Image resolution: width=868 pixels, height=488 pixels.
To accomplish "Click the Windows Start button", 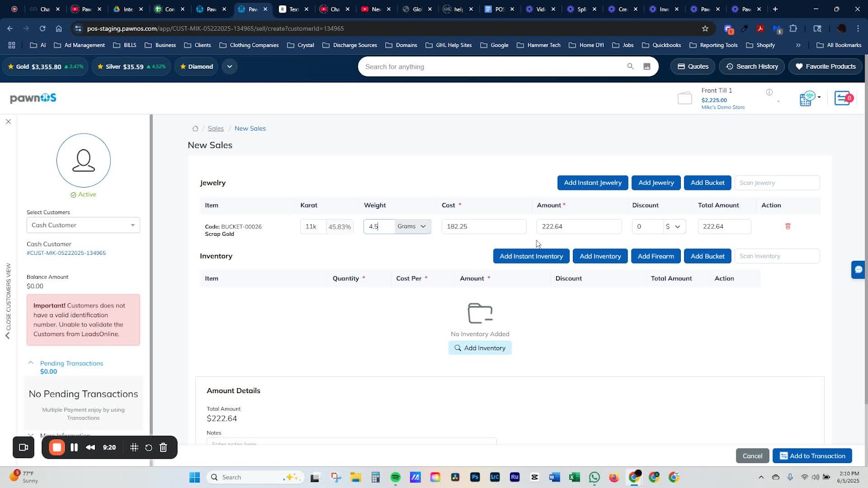I will click(194, 477).
